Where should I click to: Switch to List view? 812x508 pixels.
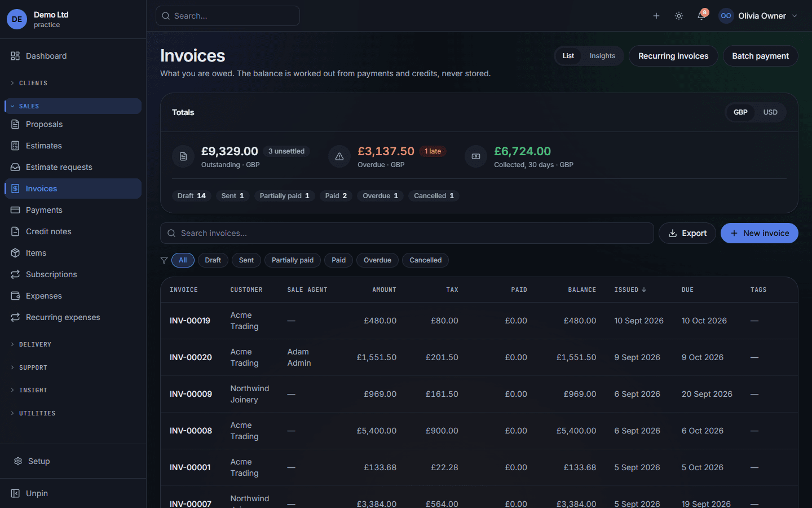point(568,56)
